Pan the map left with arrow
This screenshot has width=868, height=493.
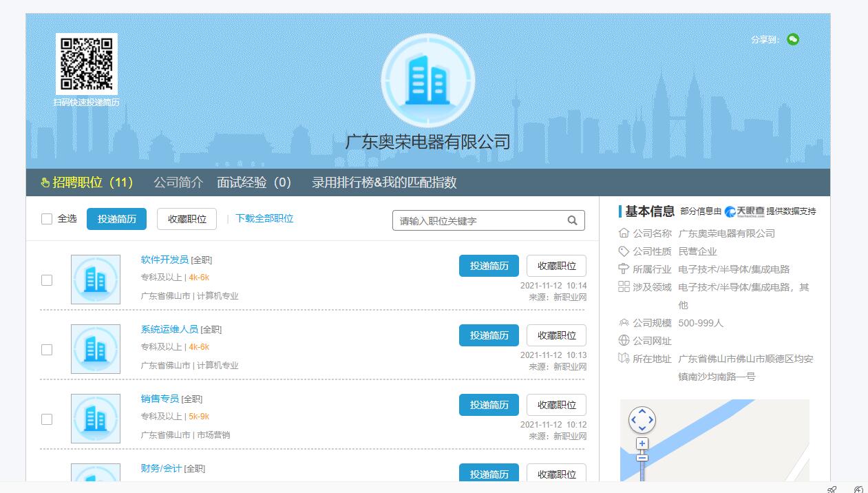click(633, 420)
